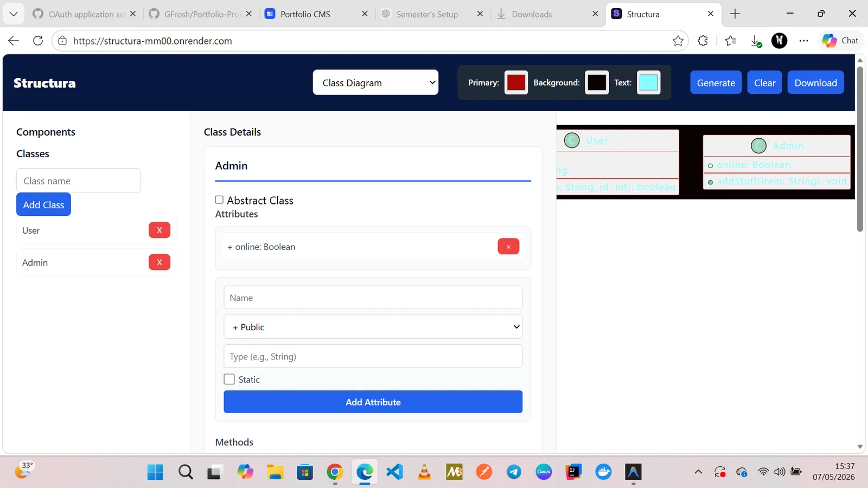
Task: Switch to the Downloads tab
Action: tap(548, 14)
